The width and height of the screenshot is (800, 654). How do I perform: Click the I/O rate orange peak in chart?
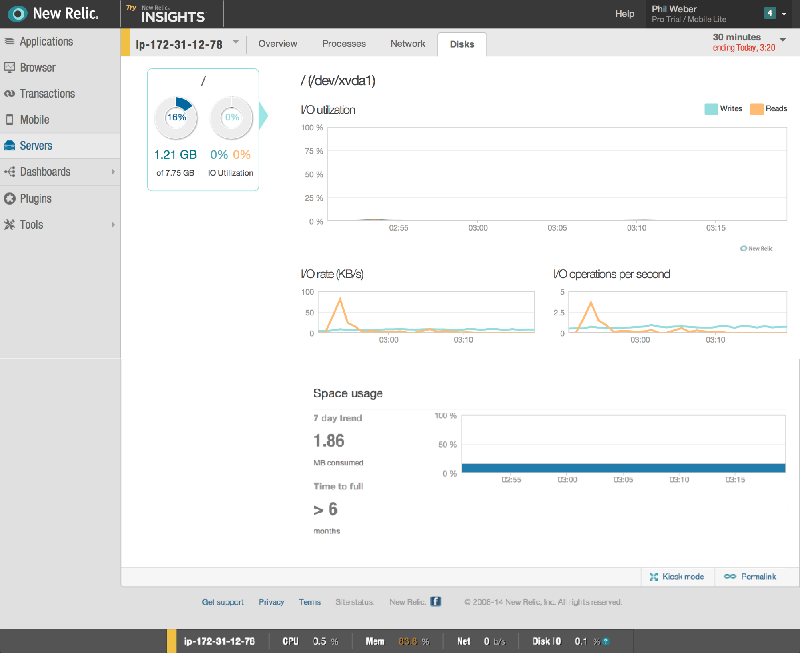pos(340,300)
